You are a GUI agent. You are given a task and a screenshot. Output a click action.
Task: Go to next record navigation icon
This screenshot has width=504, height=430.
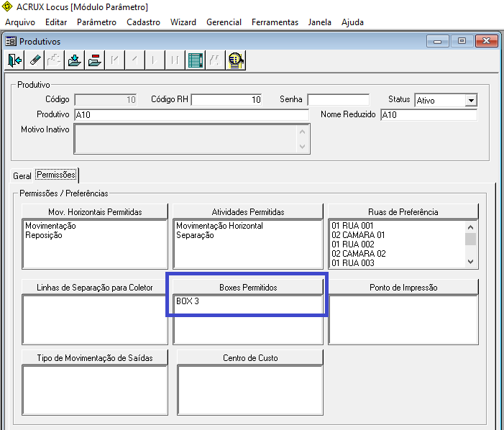155,60
